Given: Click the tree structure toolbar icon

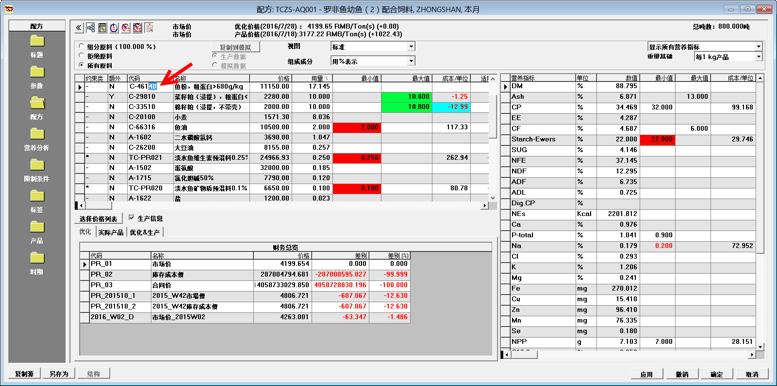Looking at the screenshot, I should pos(91,28).
